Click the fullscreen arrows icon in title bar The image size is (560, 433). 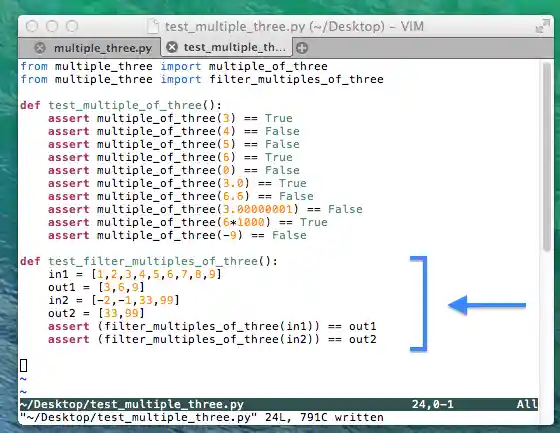coord(542,26)
